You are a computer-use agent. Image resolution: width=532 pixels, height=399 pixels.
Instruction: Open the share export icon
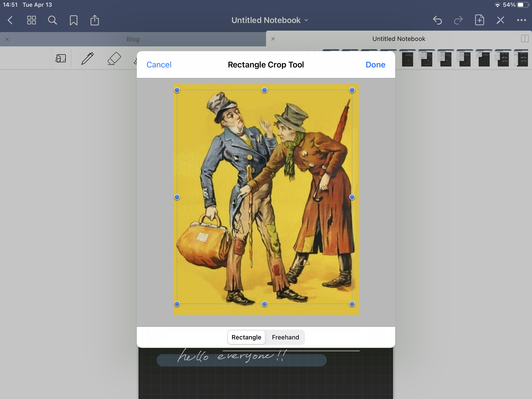[x=94, y=20]
